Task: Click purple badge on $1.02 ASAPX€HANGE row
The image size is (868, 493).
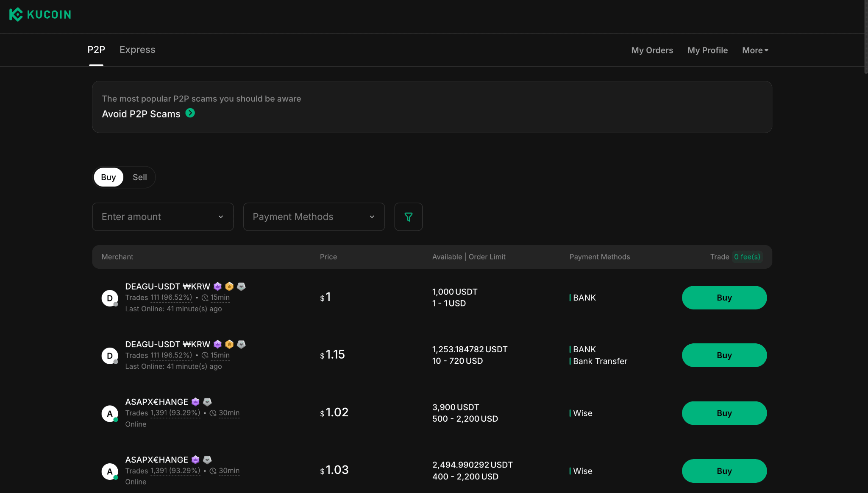Action: pyautogui.click(x=195, y=402)
